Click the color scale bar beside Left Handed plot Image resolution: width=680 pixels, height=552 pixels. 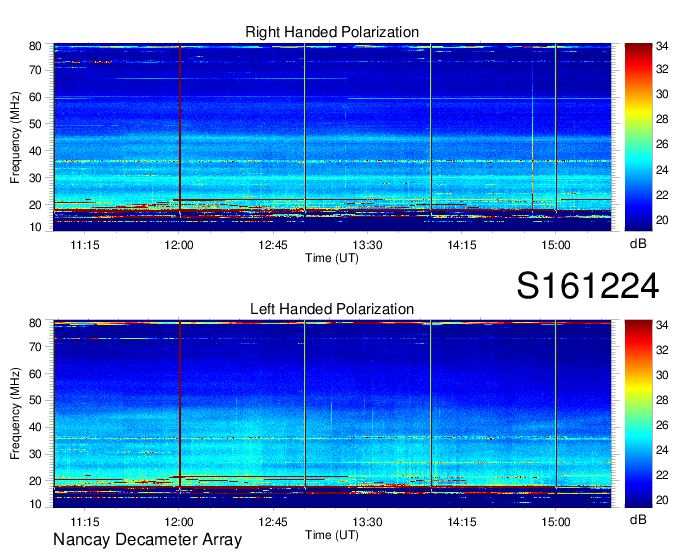pyautogui.click(x=638, y=414)
